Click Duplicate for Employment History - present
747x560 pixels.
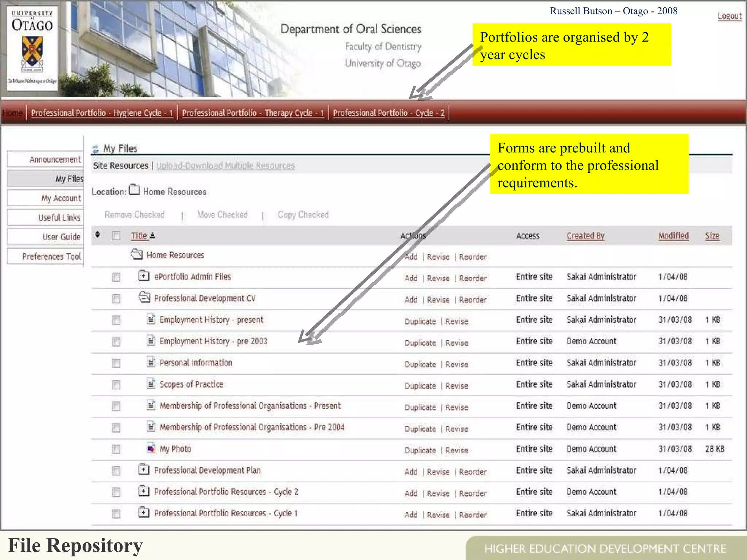(420, 321)
